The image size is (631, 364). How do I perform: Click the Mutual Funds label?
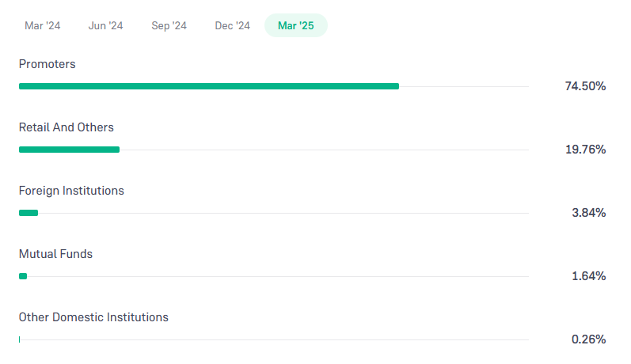click(x=55, y=254)
